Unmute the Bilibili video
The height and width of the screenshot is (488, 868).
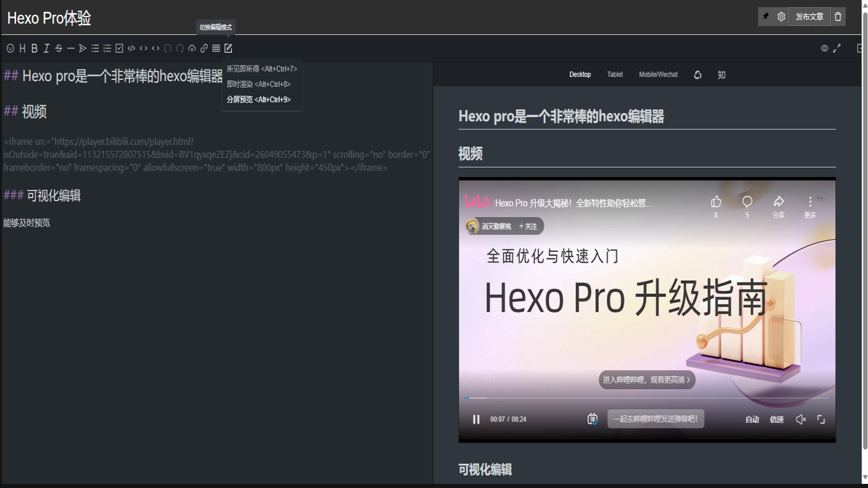tap(801, 419)
